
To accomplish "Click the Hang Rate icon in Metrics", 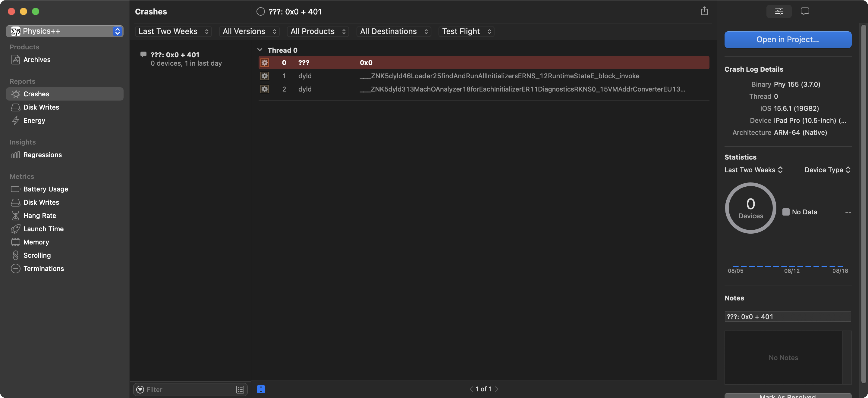I will [15, 216].
